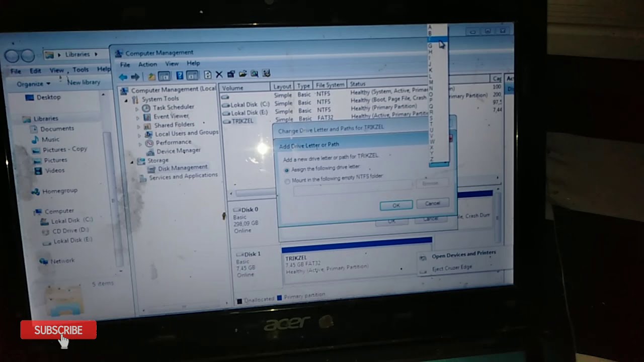This screenshot has width=644, height=362.
Task: Select CD Drive (D:) in Explorer sidebar
Action: [70, 231]
